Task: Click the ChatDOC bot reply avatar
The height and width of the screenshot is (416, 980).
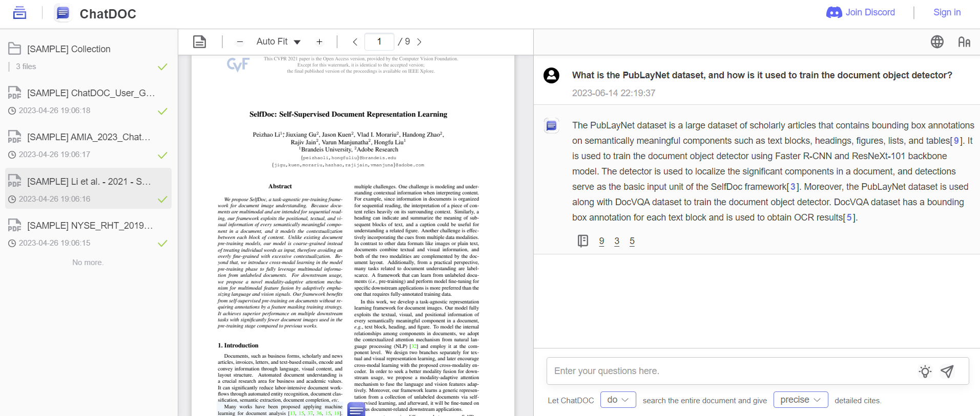Action: pos(551,125)
